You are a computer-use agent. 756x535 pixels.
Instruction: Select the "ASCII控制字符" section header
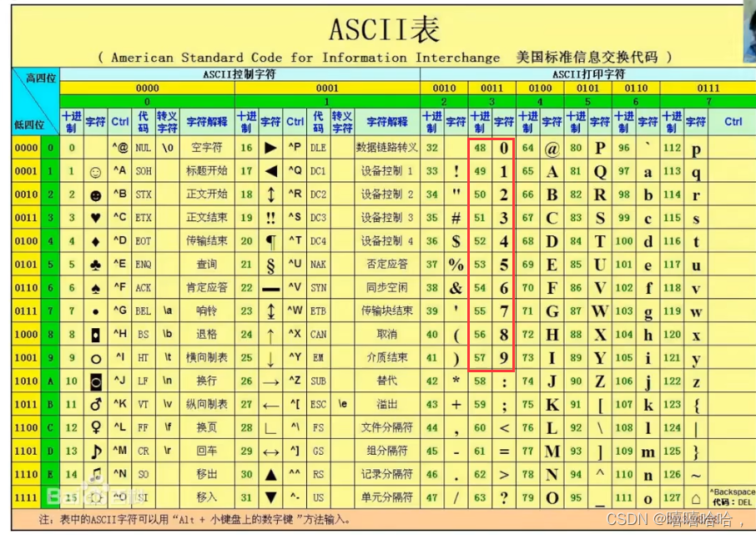239,74
